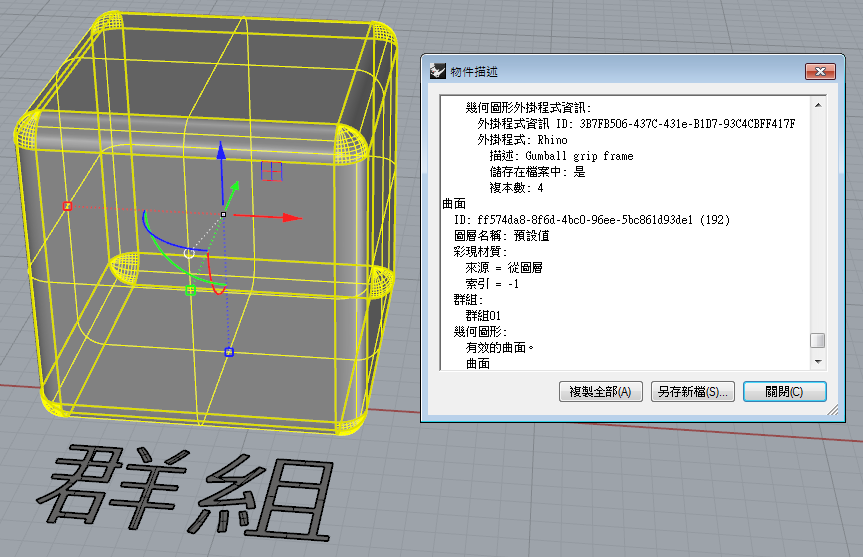Click the 物件描述 dialog title icon

click(x=438, y=71)
